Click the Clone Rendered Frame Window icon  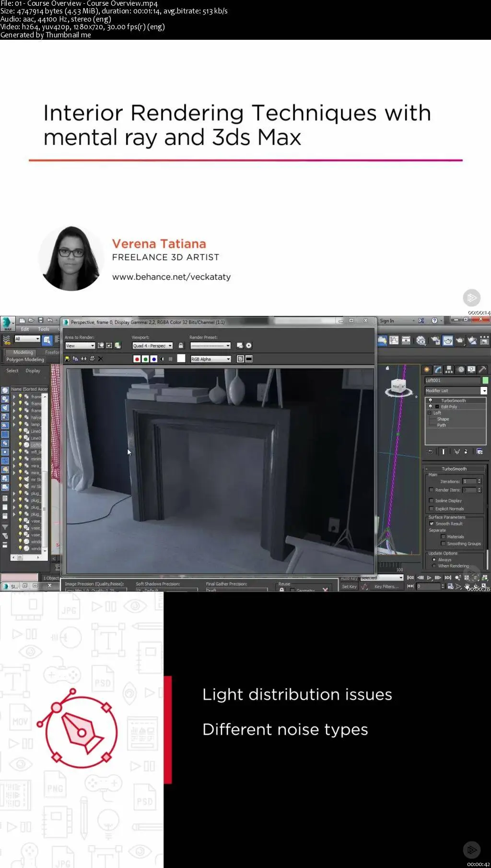84,359
